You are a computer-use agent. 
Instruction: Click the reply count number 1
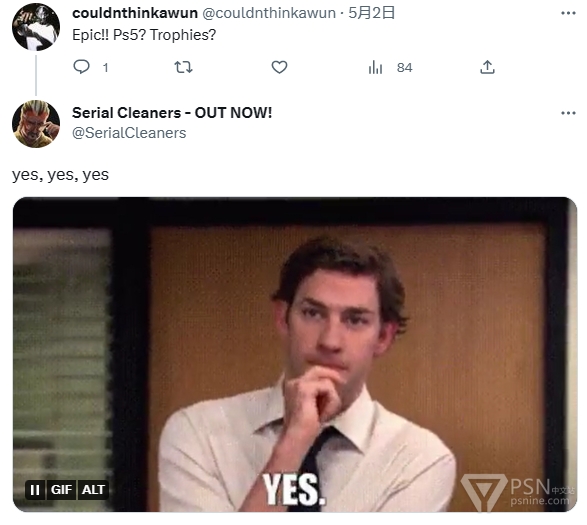[x=106, y=68]
